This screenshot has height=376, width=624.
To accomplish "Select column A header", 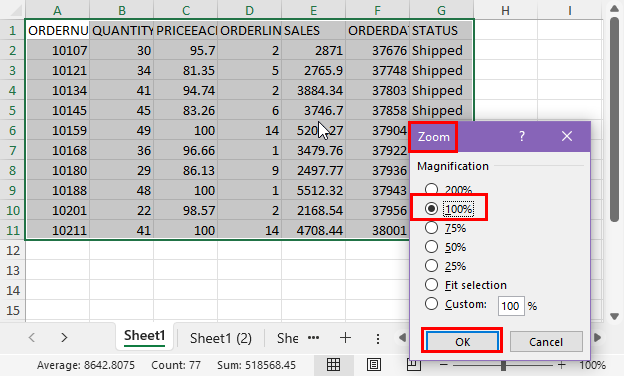I will coord(58,10).
